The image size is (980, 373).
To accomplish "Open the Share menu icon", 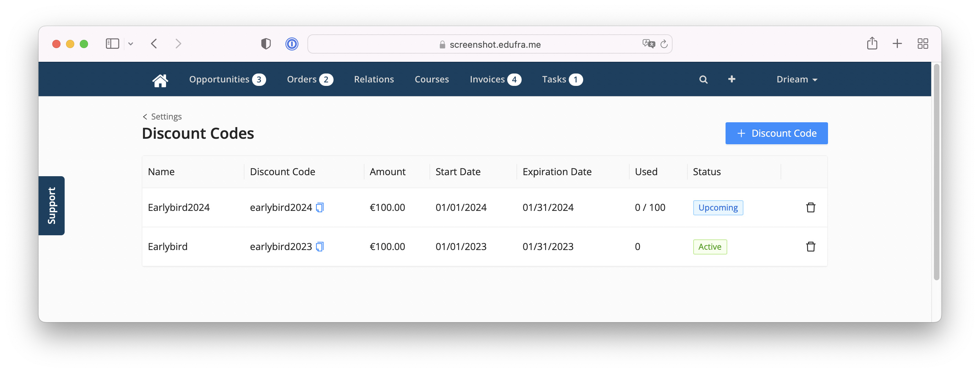I will click(872, 43).
